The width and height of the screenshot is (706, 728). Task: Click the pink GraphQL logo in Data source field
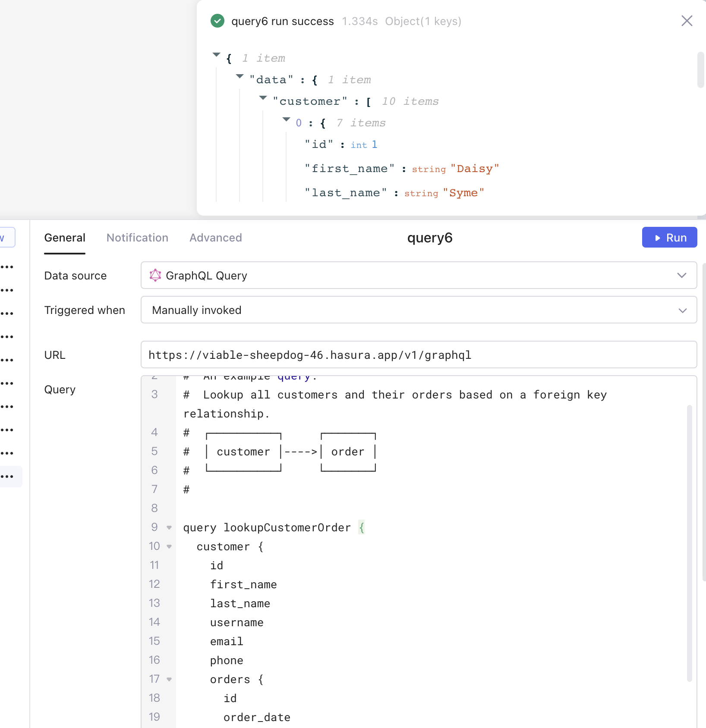155,275
